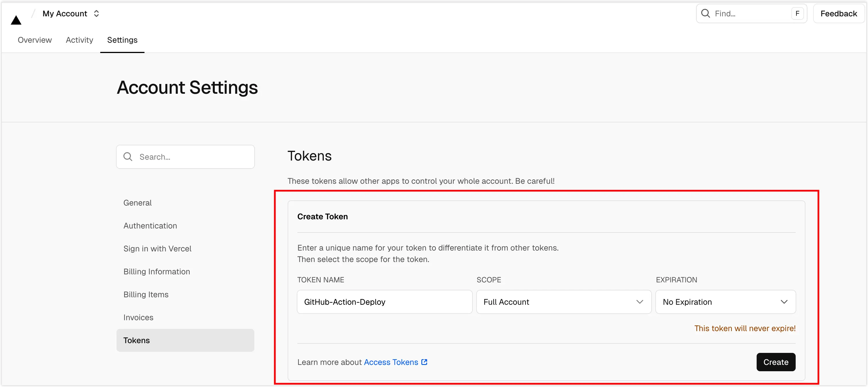The image size is (868, 387).
Task: Navigate to Authentication settings
Action: (150, 226)
